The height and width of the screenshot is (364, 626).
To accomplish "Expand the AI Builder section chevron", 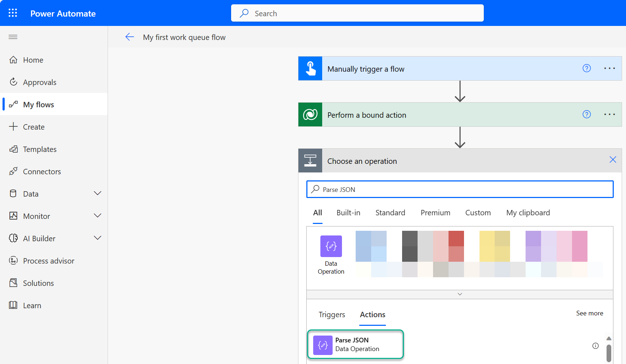I will [97, 238].
